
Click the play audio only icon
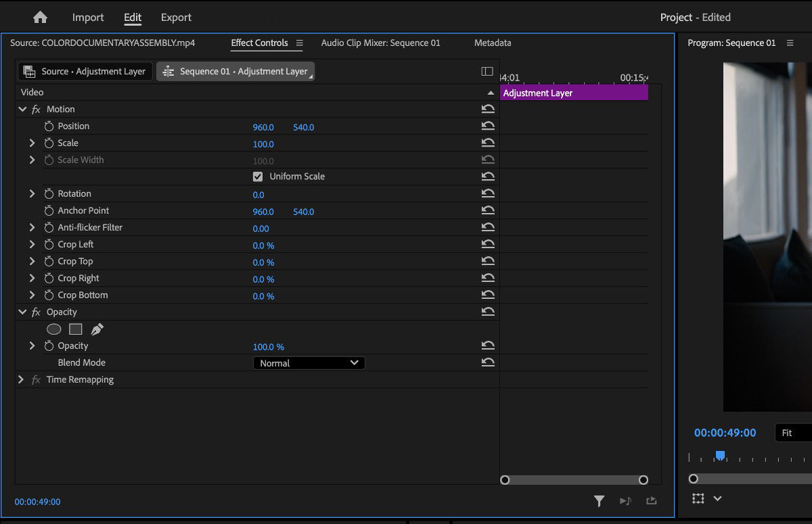pyautogui.click(x=625, y=501)
